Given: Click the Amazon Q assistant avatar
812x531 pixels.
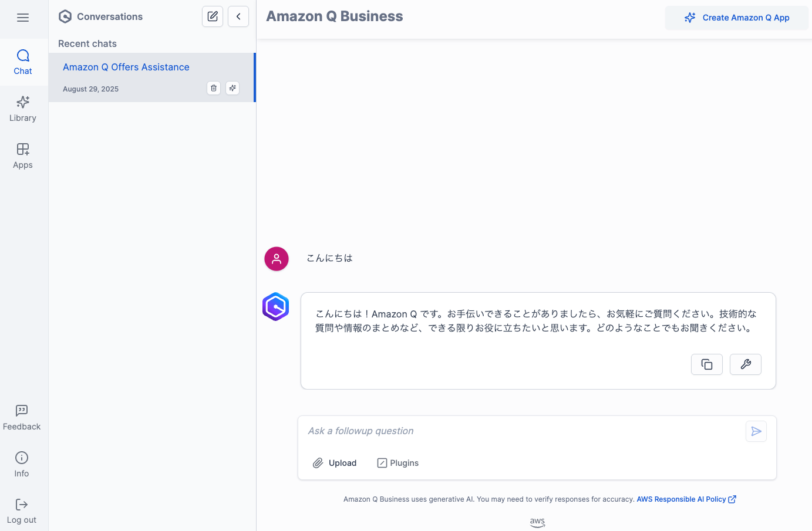Looking at the screenshot, I should click(x=276, y=306).
